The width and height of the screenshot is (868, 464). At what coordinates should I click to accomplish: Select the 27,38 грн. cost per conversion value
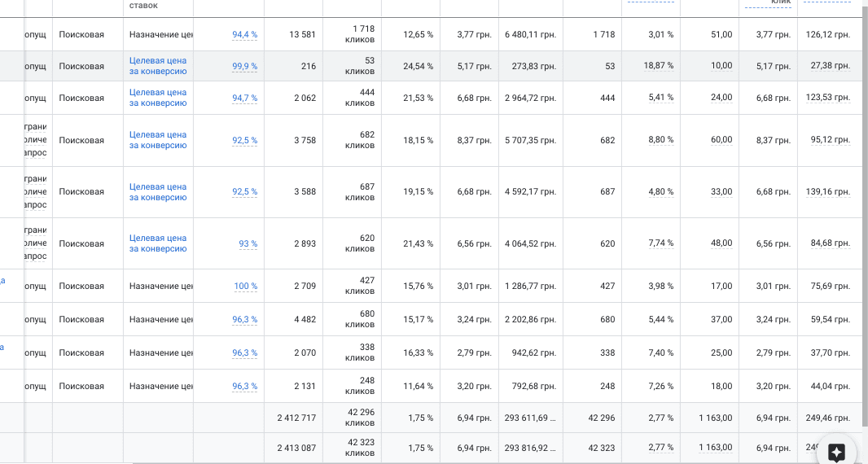(x=831, y=65)
